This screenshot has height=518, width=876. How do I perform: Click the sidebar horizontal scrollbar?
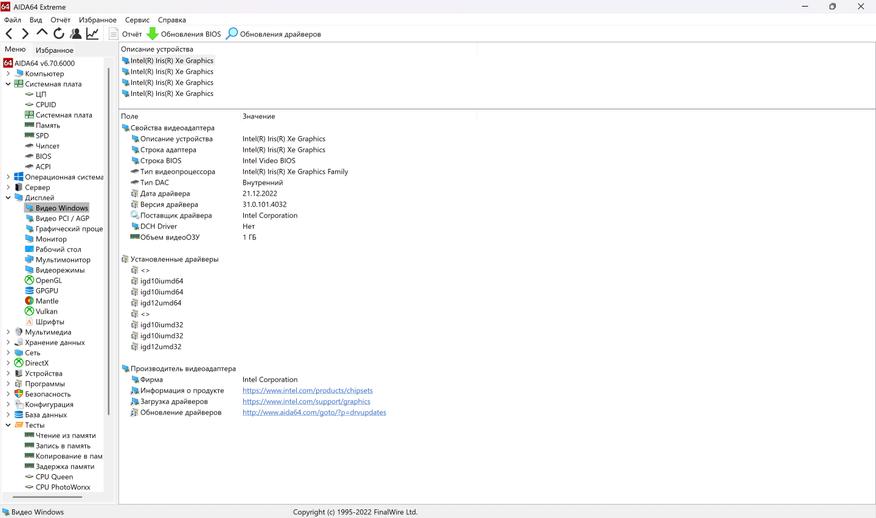tap(47, 497)
